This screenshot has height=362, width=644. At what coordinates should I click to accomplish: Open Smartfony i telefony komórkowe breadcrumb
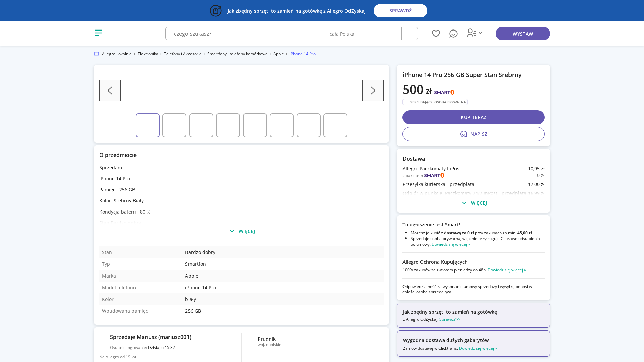tap(237, 54)
